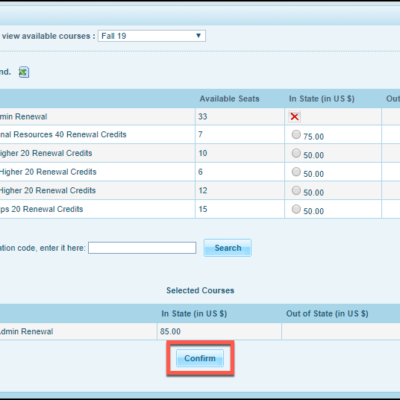400x400 pixels.
Task: Remove Admin Renewal with red X icon
Action: tap(294, 117)
